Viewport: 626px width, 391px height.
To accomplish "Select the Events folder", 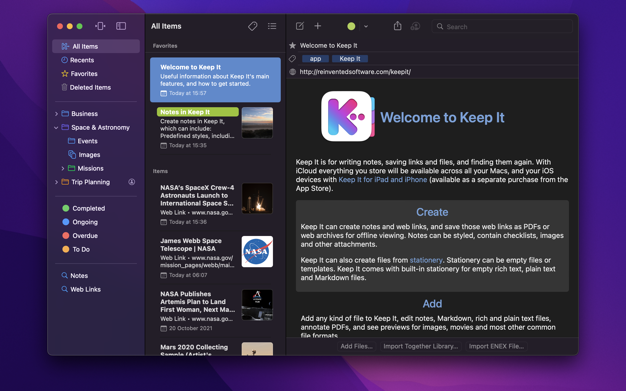I will pos(87,141).
